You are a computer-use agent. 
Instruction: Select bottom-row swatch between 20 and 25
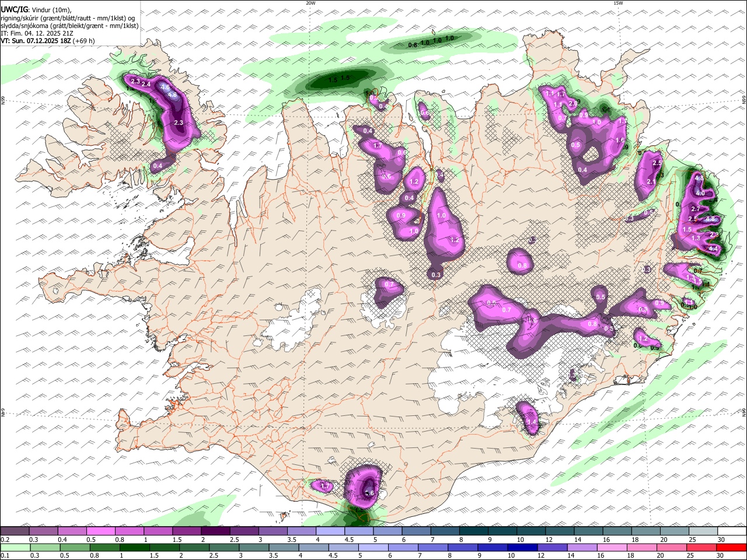[672, 548]
